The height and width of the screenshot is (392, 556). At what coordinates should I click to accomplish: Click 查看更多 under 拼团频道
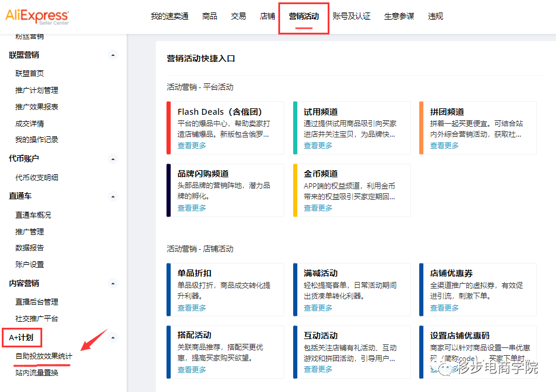[443, 145]
